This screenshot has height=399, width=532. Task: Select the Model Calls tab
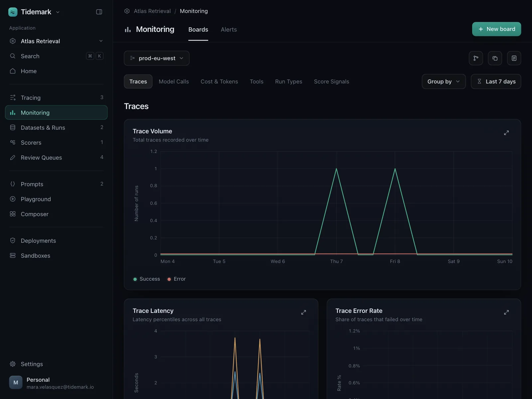[174, 81]
